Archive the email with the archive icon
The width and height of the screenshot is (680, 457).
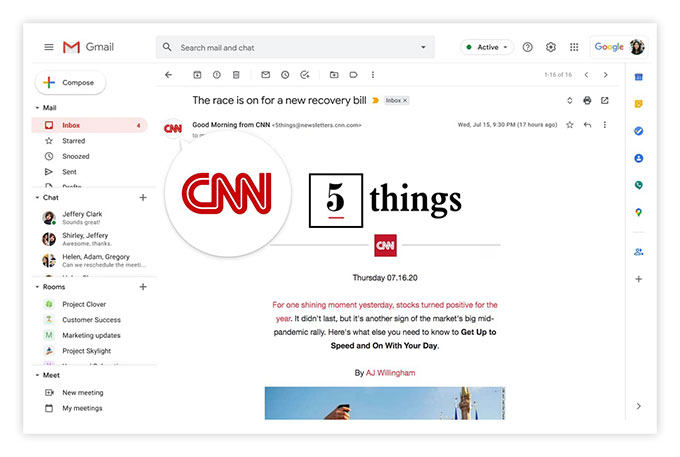pyautogui.click(x=197, y=75)
